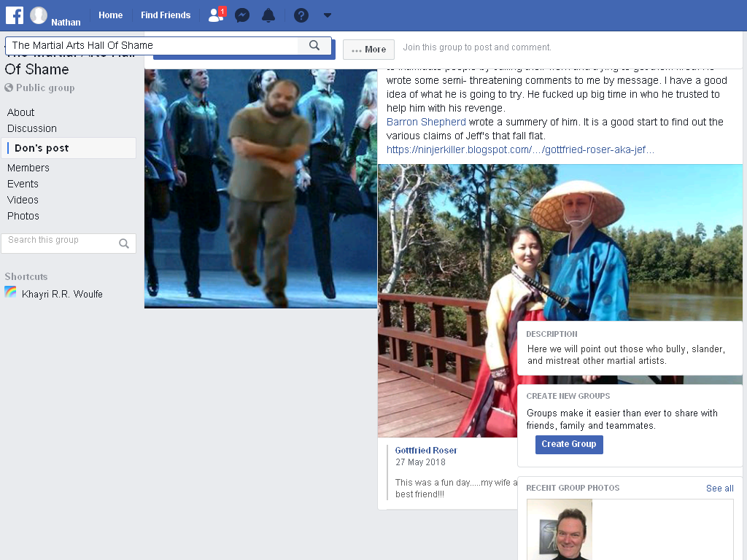Open friend requests icon with notification
Image resolution: width=747 pixels, height=560 pixels.
click(217, 15)
